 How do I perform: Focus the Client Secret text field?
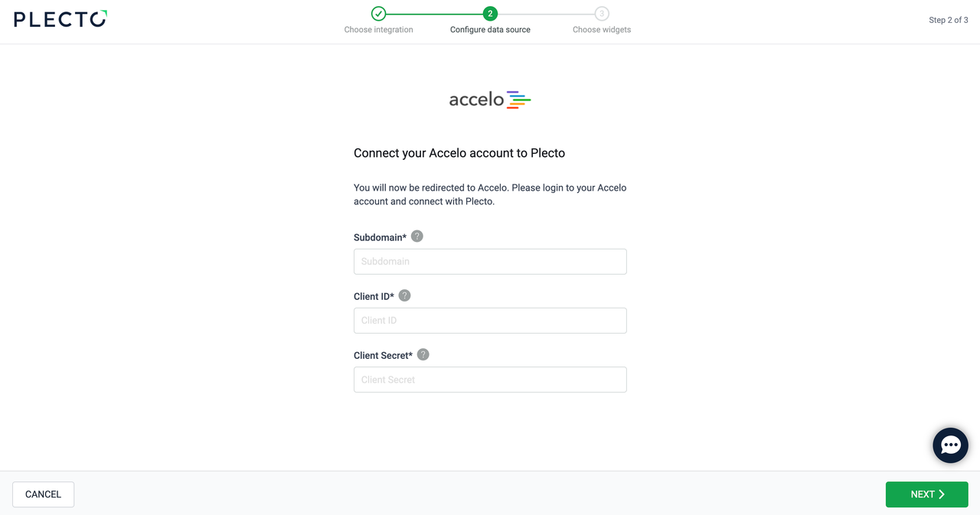[490, 380]
